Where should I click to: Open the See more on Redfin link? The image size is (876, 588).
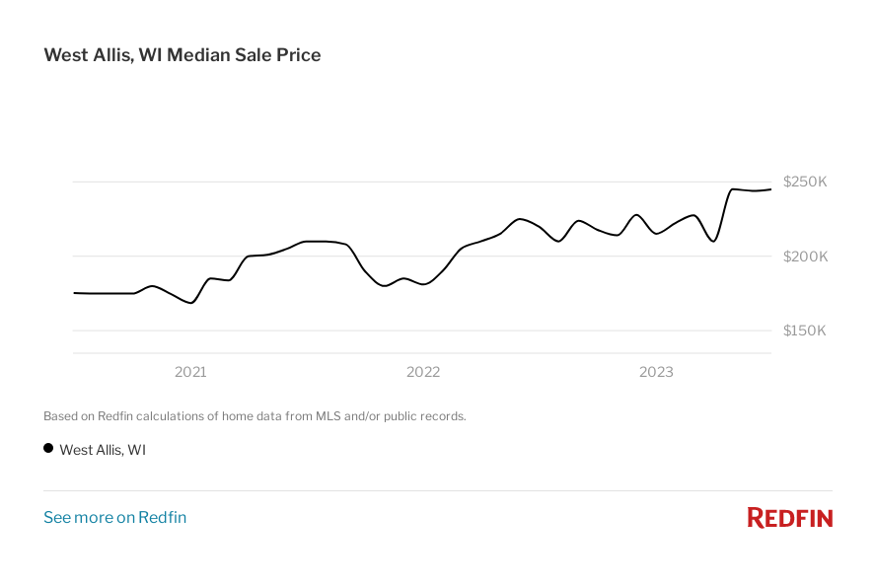114,517
